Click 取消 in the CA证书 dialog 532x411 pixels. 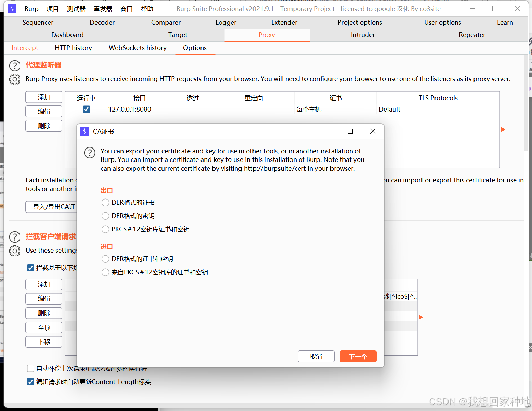click(x=316, y=357)
